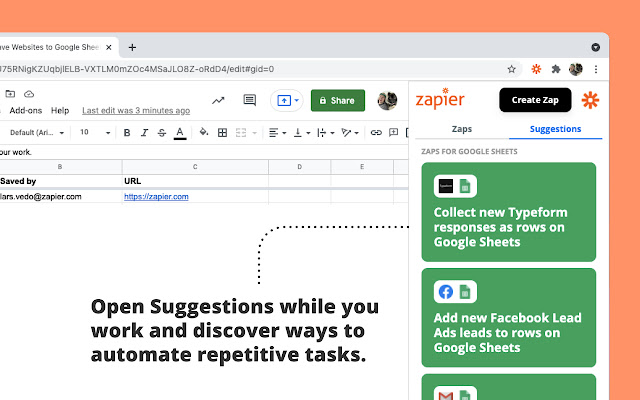Image resolution: width=640 pixels, height=400 pixels.
Task: Click the insert comment icon
Action: (393, 133)
